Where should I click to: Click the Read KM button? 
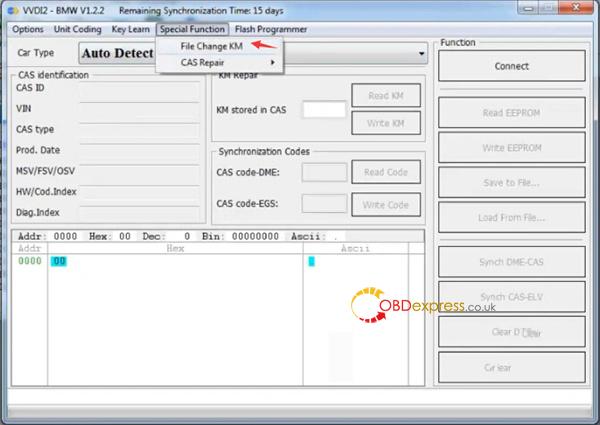[x=386, y=96]
